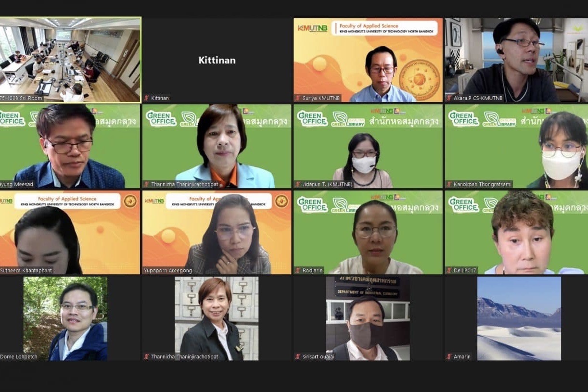Click muted mic icon next to Jidanun T. (KMUTNB)
Screen dimensions: 588x392
click(x=298, y=184)
